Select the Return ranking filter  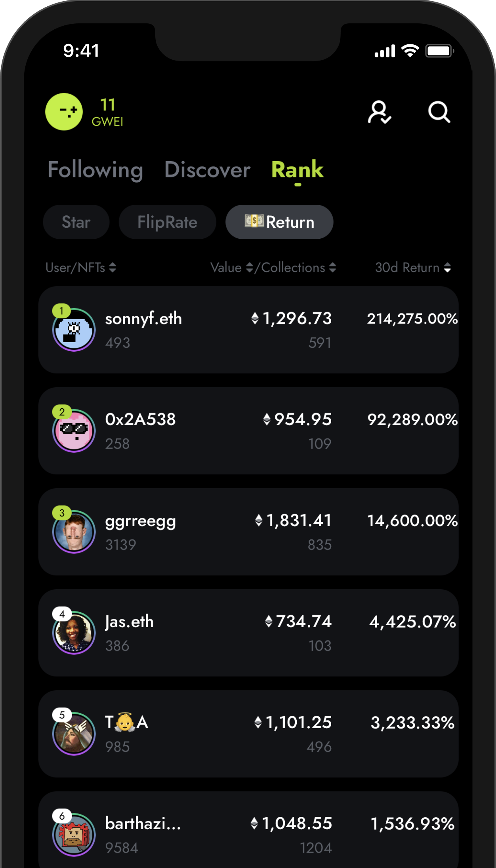point(279,222)
